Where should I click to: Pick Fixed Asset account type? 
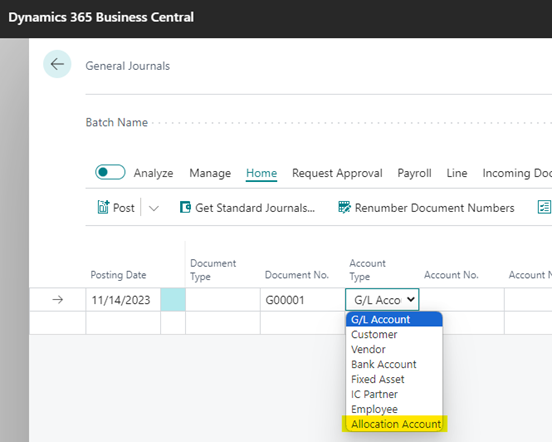point(394,379)
